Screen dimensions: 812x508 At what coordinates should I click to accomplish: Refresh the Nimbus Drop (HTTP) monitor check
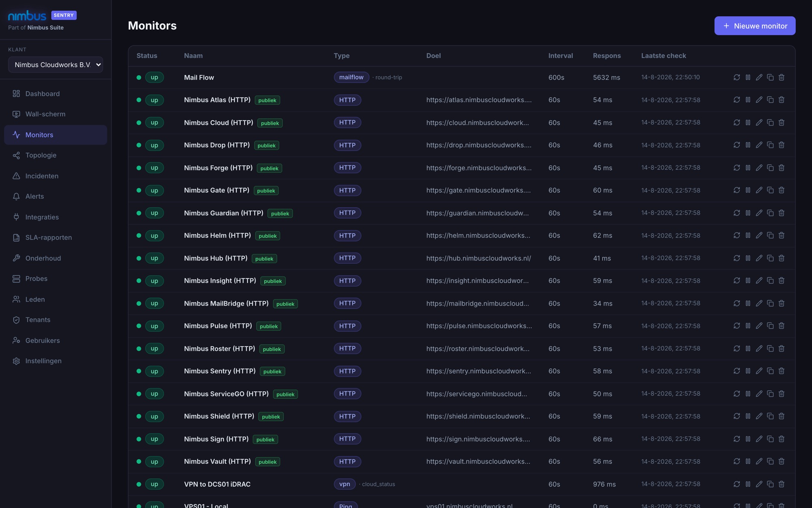pos(736,145)
